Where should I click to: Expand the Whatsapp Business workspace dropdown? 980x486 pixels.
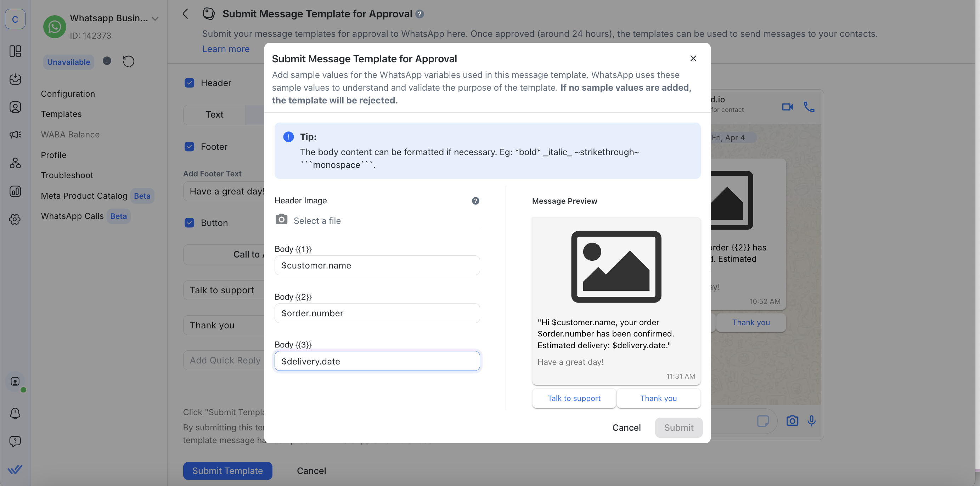[x=155, y=18]
